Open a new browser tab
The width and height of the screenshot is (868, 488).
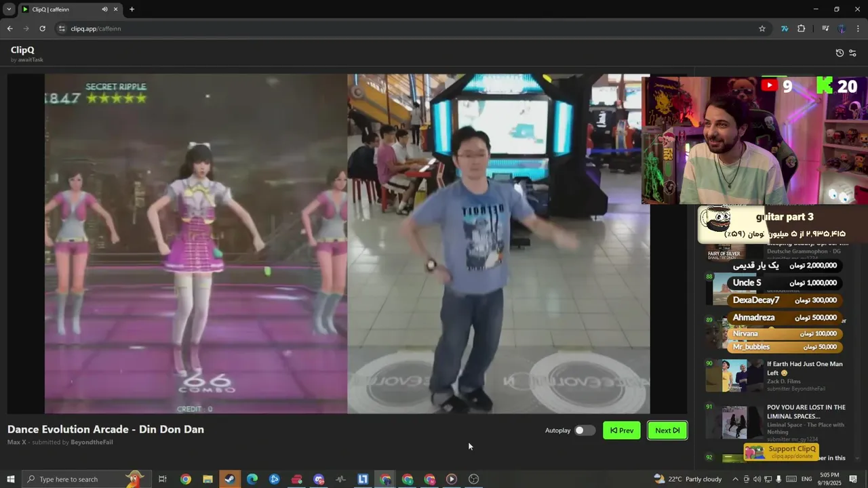pyautogui.click(x=132, y=9)
